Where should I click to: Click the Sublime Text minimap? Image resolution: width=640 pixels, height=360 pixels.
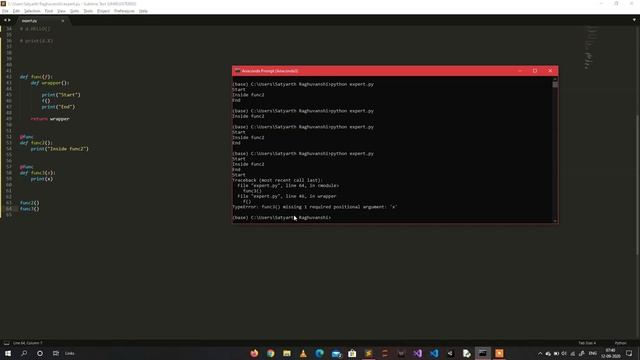(590, 47)
